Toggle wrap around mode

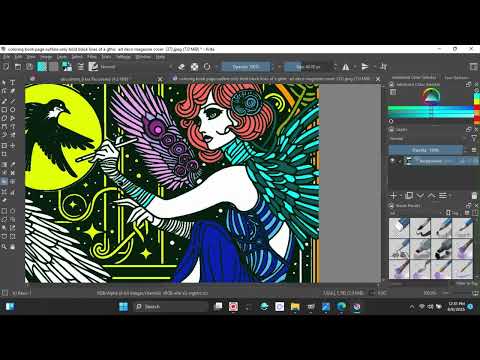384,67
